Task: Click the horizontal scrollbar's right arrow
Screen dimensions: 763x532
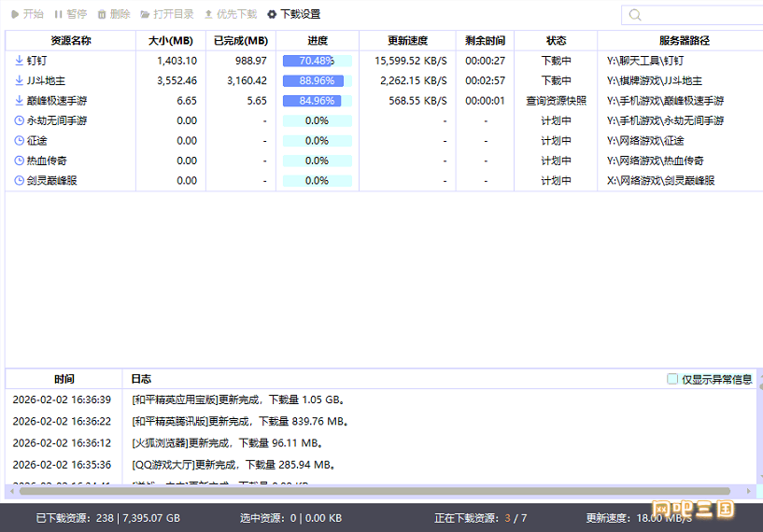Action: [x=748, y=491]
